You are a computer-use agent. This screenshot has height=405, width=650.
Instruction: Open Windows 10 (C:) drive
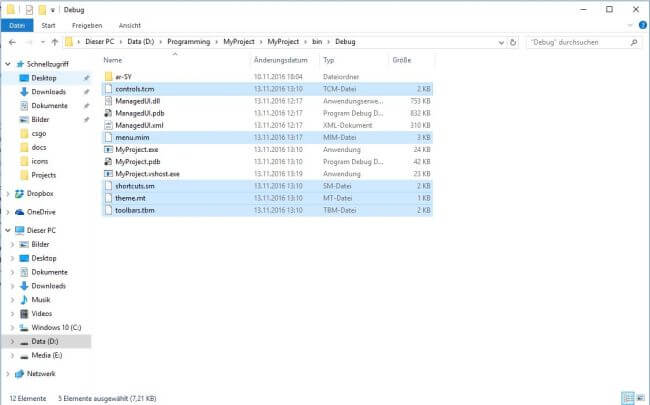click(56, 327)
